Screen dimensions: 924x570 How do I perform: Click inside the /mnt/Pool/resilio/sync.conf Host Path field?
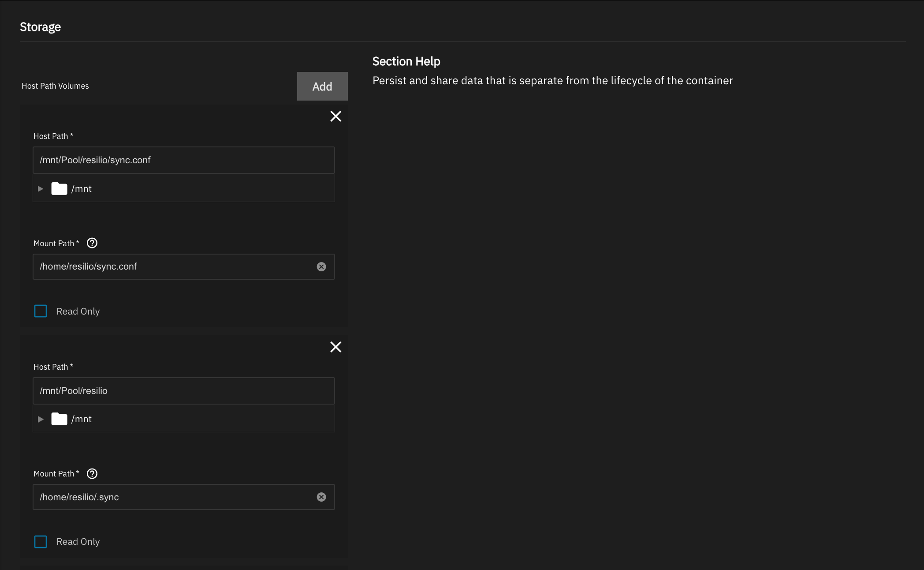tap(176, 160)
